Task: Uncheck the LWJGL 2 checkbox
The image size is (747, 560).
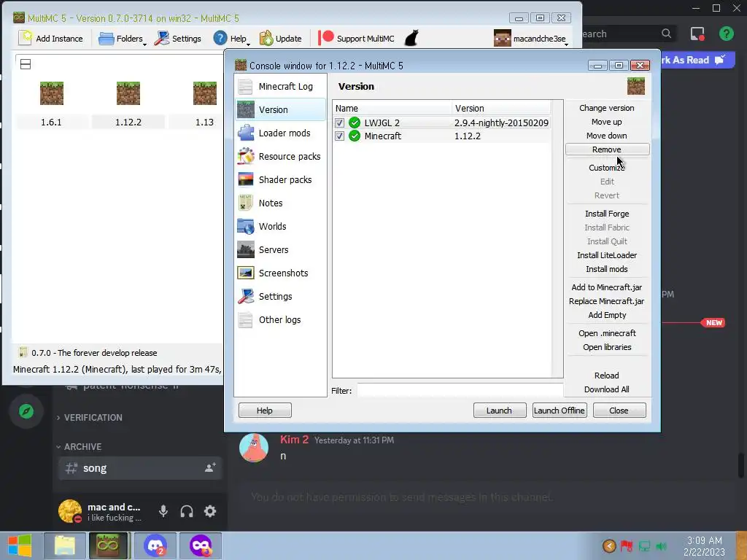Action: [x=339, y=122]
